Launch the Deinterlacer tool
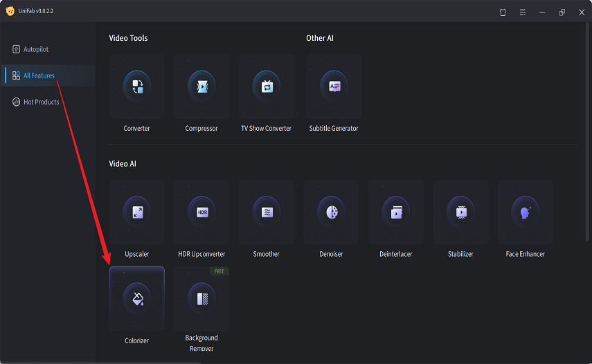592x364 pixels. click(x=396, y=212)
